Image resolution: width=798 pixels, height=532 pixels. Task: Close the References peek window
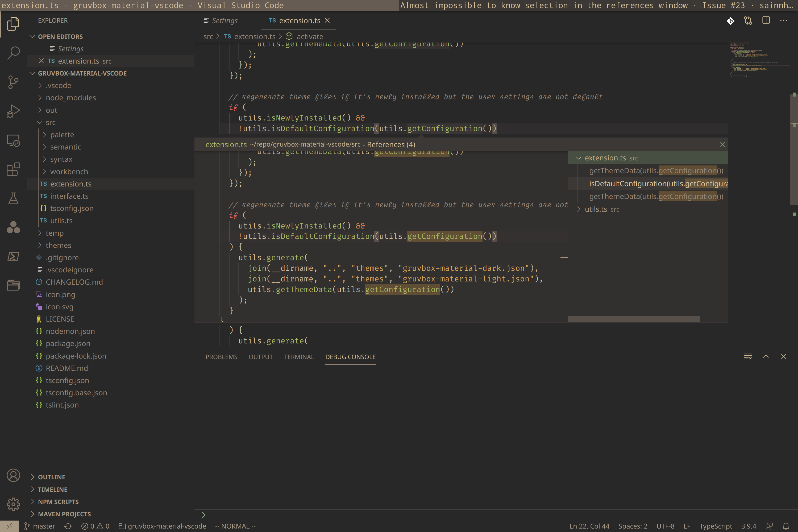click(722, 144)
